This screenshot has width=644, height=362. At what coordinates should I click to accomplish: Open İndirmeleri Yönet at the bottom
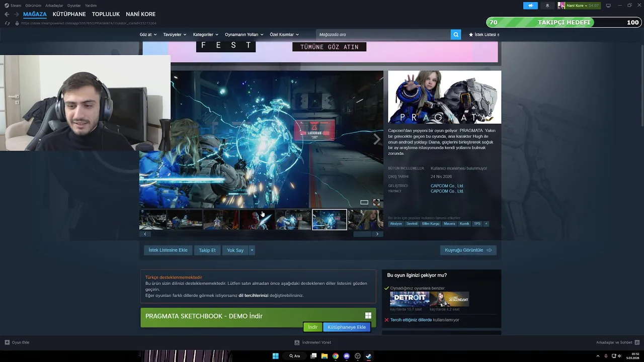(x=313, y=342)
